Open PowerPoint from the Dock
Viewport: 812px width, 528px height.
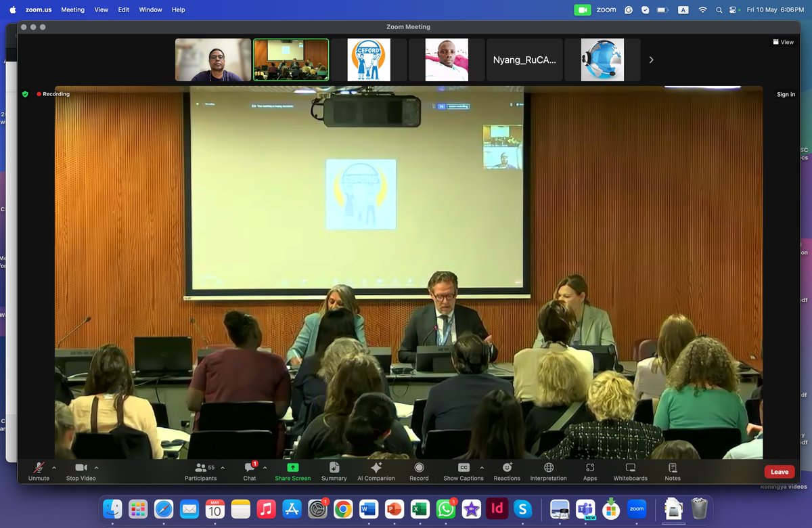coord(394,509)
